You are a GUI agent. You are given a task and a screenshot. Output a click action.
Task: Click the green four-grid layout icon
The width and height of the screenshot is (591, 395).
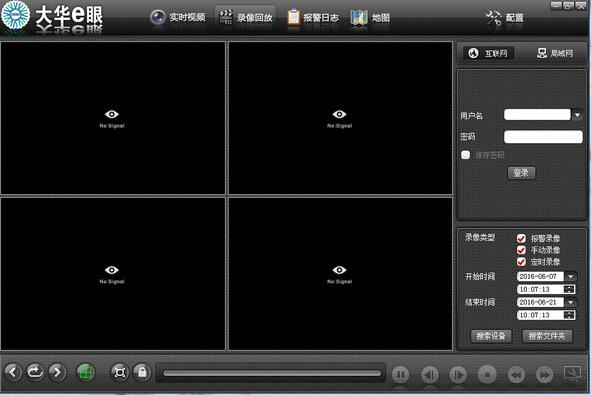(86, 373)
